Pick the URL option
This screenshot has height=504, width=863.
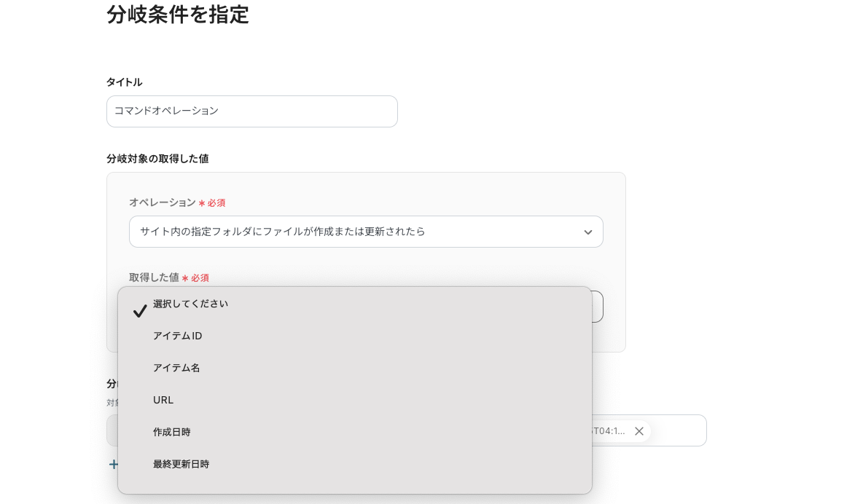(x=163, y=400)
